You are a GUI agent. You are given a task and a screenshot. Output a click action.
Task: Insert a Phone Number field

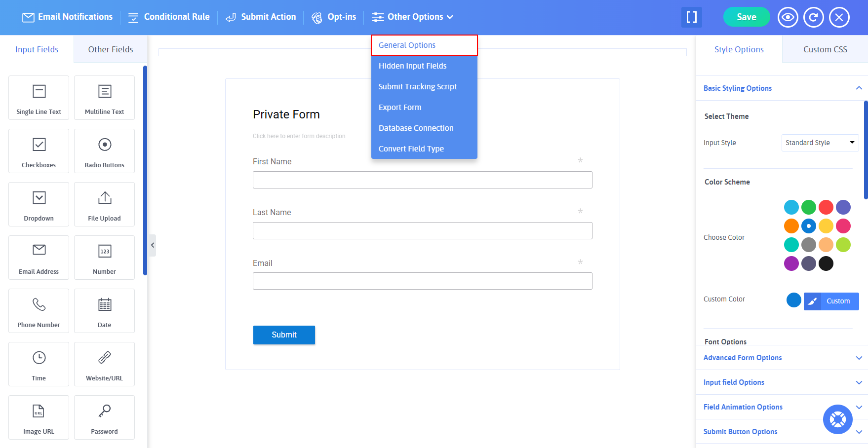coord(39,311)
